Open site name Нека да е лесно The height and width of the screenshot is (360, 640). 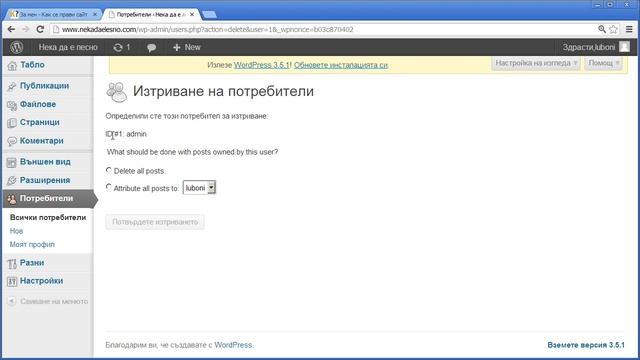[x=68, y=47]
